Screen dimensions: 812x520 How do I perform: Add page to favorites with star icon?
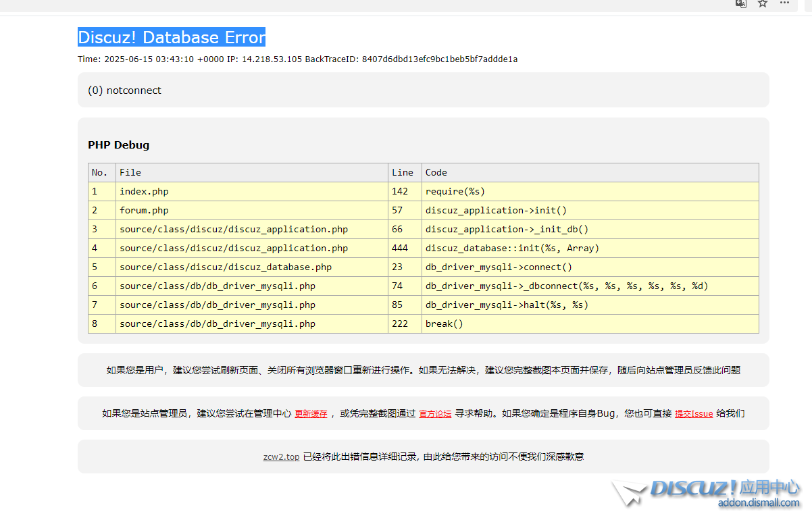pos(763,3)
